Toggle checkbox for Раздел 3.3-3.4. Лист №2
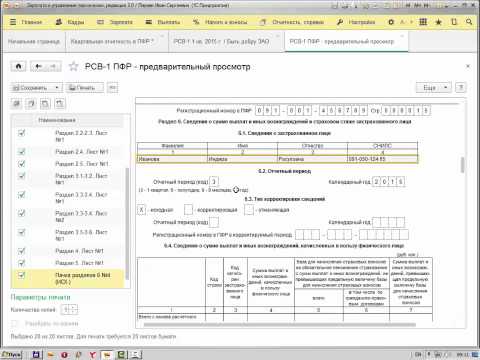Viewport: 480px width, 360px height. pyautogui.click(x=22, y=213)
